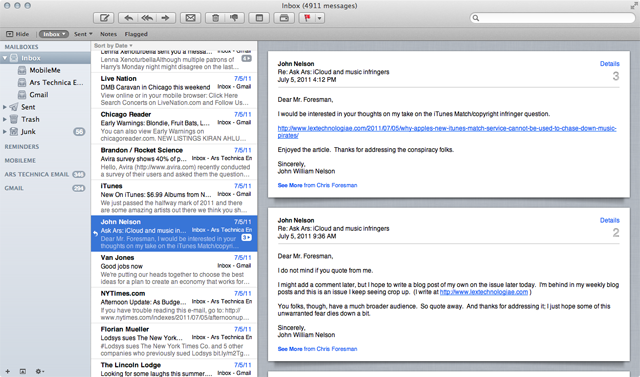Switch to Notes in the favorites bar
Viewport: 640px width, 377px height.
pyautogui.click(x=108, y=34)
